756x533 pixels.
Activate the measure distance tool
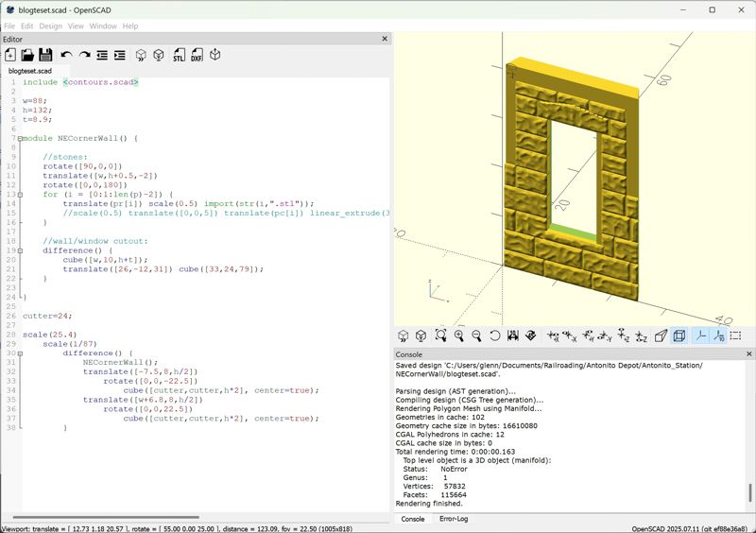pos(513,335)
